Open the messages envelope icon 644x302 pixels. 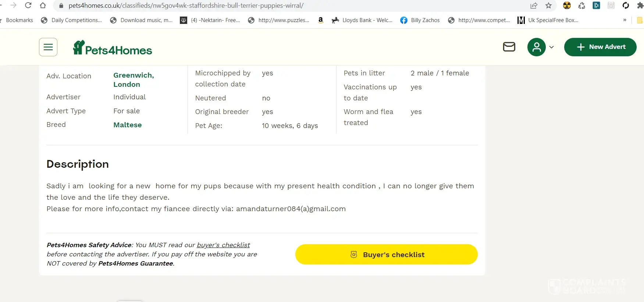pyautogui.click(x=509, y=47)
